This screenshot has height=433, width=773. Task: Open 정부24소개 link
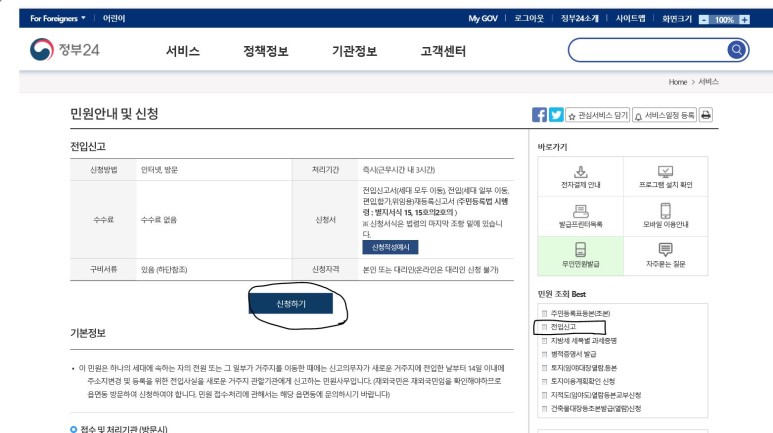pos(580,18)
